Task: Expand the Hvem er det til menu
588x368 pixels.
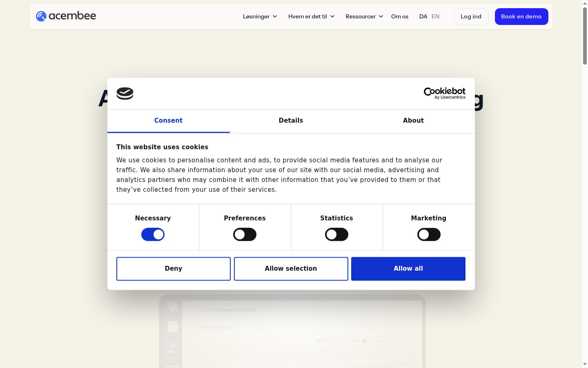Action: tap(311, 16)
